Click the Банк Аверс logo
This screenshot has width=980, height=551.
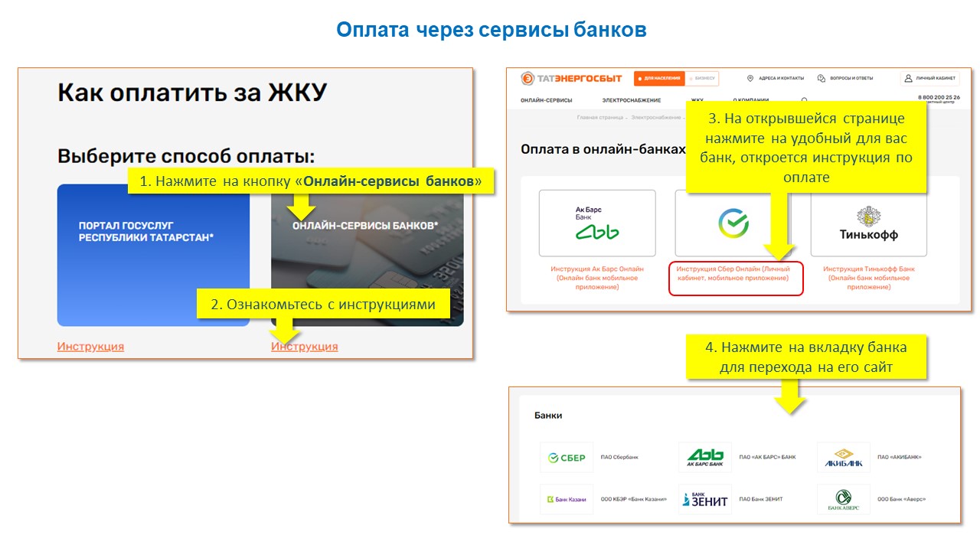[x=844, y=499]
